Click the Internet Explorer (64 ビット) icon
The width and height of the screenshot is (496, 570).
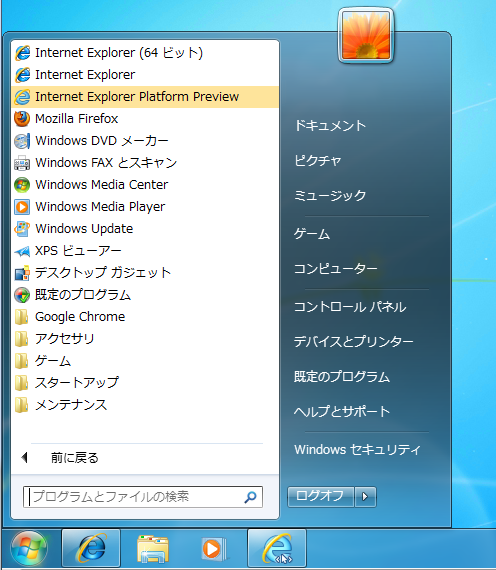click(x=22, y=53)
